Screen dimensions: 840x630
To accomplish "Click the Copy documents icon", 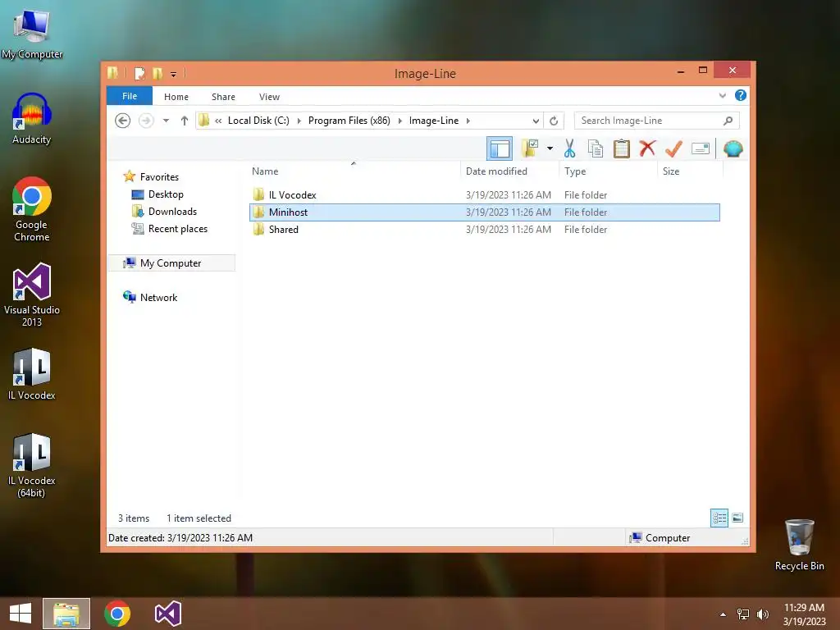I will [596, 148].
